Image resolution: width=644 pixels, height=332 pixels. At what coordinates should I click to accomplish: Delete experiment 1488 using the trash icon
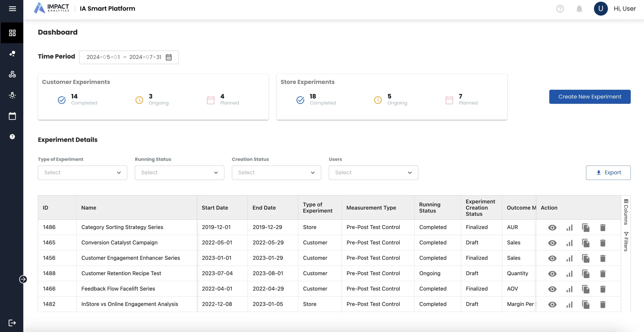click(x=603, y=274)
